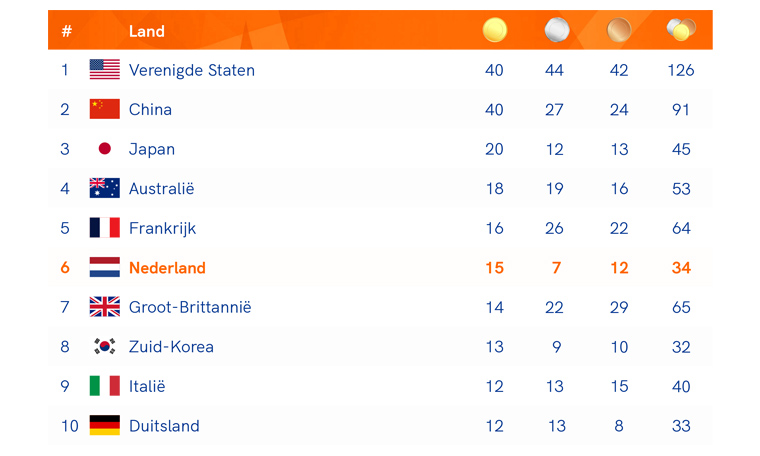Click the Italy flag icon
760x456 pixels.
click(x=104, y=386)
